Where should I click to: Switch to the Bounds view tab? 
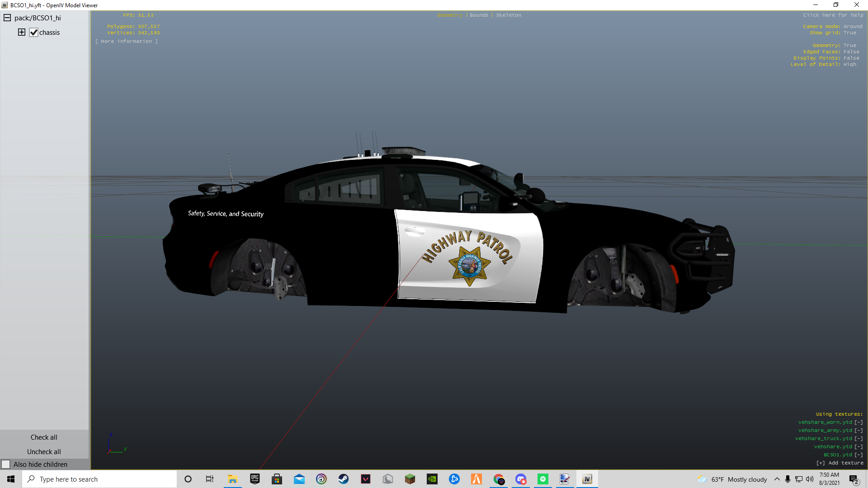(x=479, y=15)
